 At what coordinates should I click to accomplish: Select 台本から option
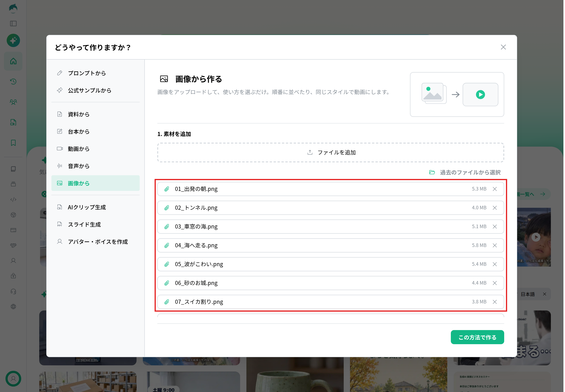(x=95, y=131)
